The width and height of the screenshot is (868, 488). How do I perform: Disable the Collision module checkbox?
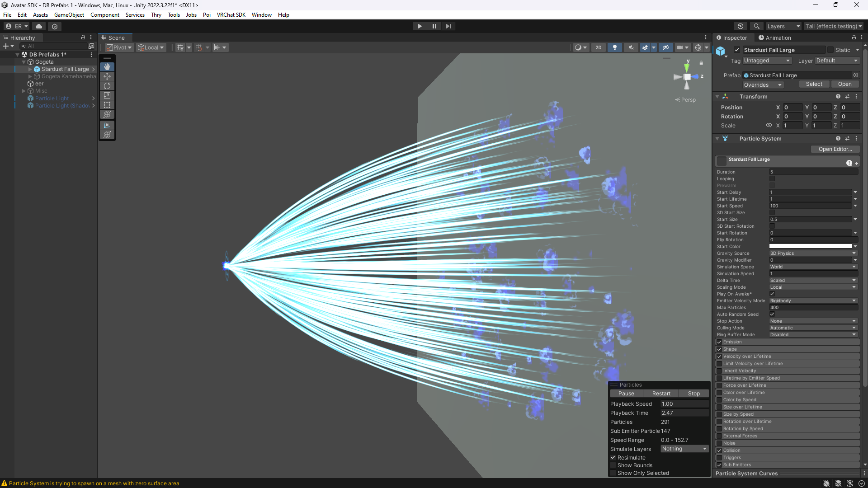click(x=719, y=450)
